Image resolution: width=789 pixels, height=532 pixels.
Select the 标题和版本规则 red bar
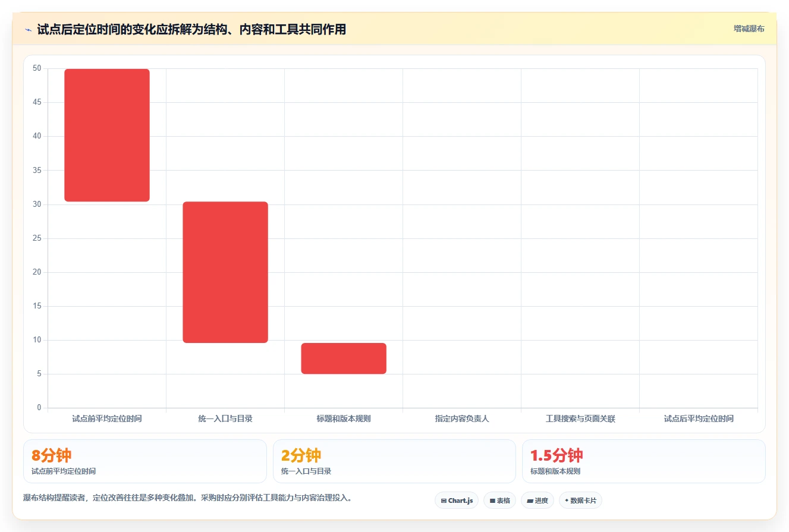(344, 358)
